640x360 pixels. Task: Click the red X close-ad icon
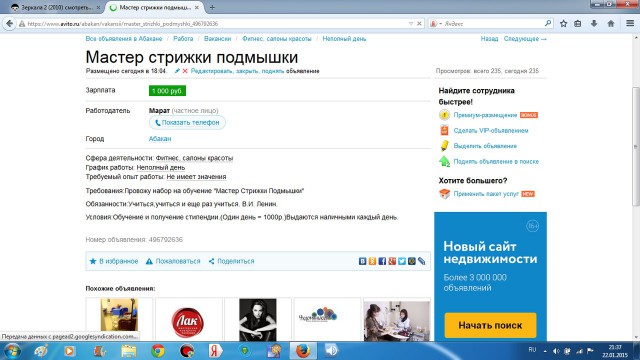pos(185,71)
